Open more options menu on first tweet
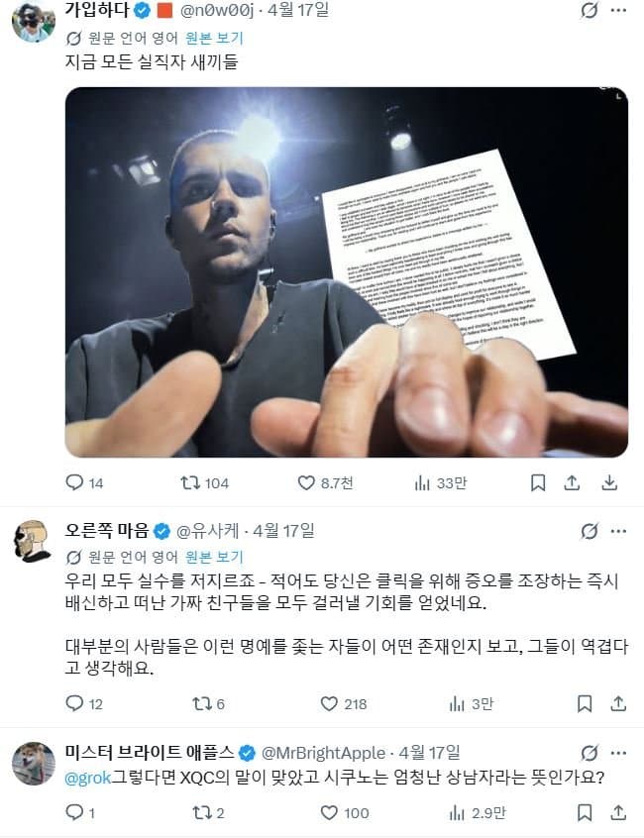The height and width of the screenshot is (838, 644). [x=618, y=10]
